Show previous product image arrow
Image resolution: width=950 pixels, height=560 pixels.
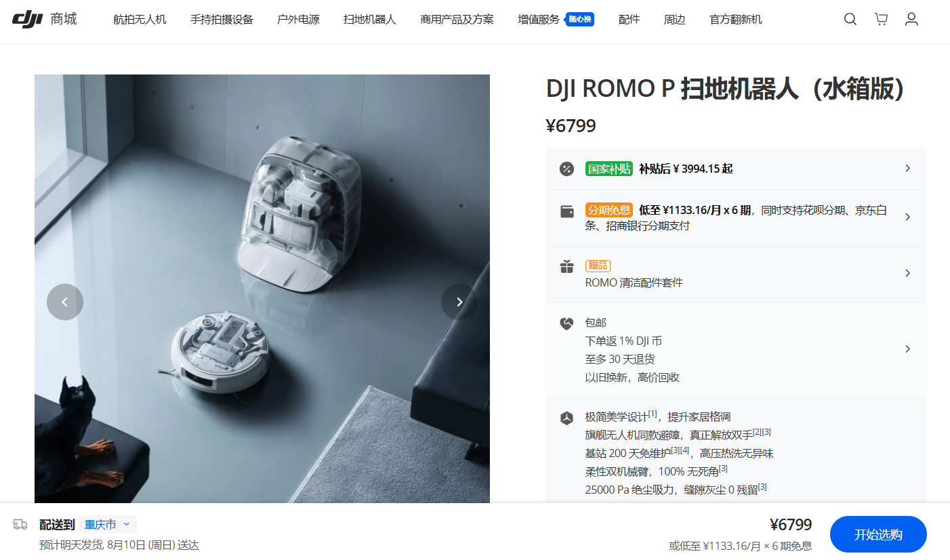(65, 302)
